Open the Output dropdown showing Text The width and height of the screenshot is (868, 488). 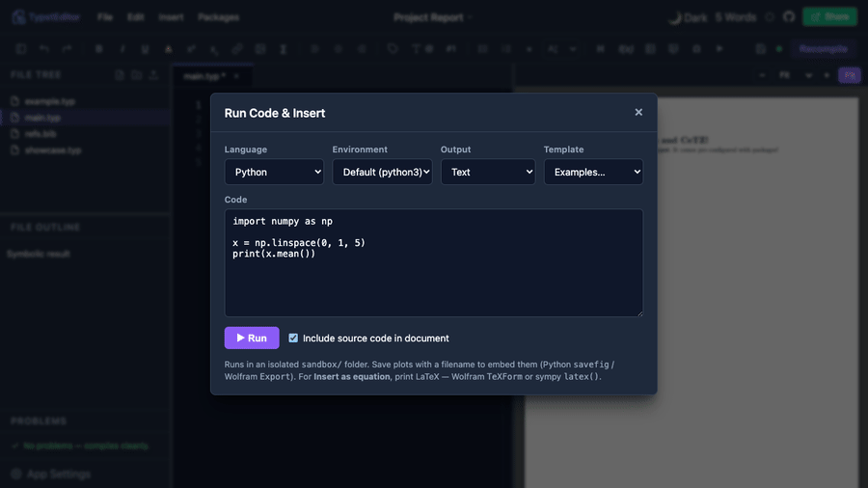click(488, 172)
